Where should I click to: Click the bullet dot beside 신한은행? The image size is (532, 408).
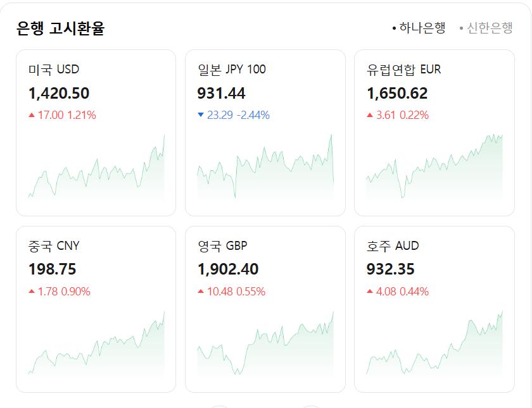[460, 28]
